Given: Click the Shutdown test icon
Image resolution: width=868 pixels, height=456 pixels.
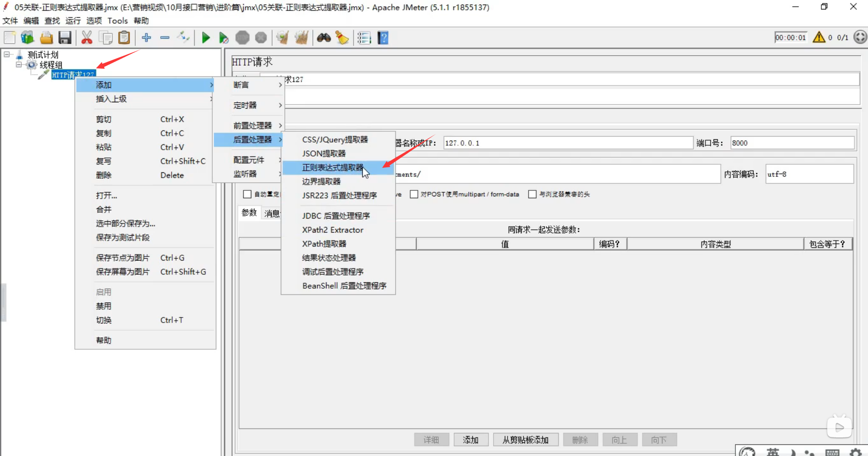Looking at the screenshot, I should tap(261, 38).
